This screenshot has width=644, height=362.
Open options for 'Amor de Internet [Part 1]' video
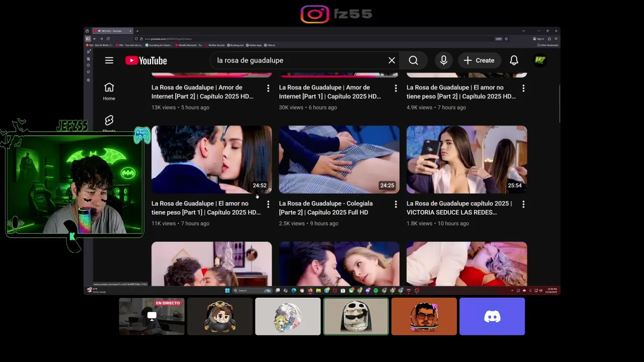tap(395, 88)
